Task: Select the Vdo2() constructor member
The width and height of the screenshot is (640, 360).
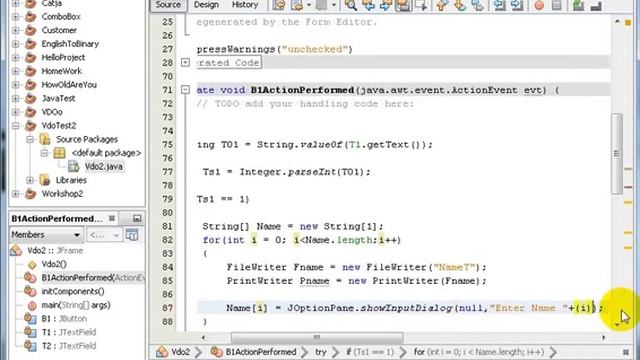Action: coord(54,264)
